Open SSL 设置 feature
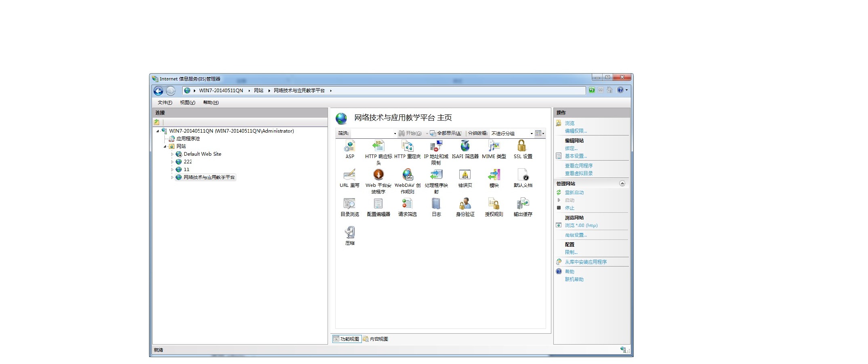 coord(523,149)
